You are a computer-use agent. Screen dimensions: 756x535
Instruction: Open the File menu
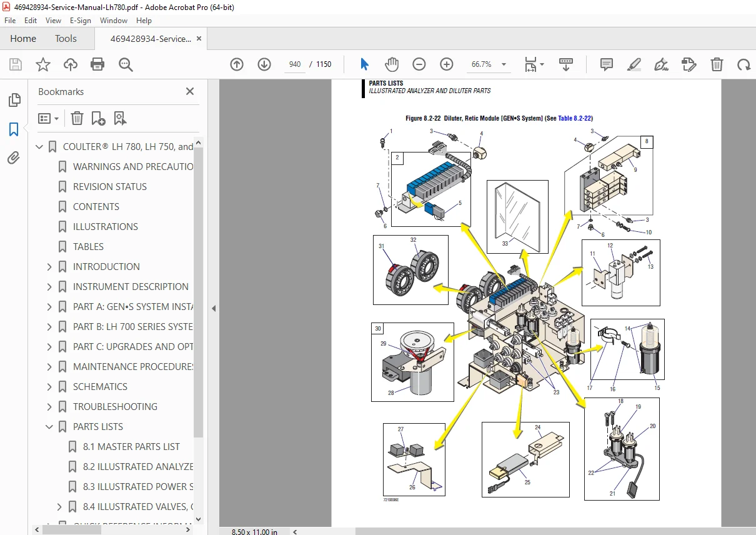tap(10, 21)
